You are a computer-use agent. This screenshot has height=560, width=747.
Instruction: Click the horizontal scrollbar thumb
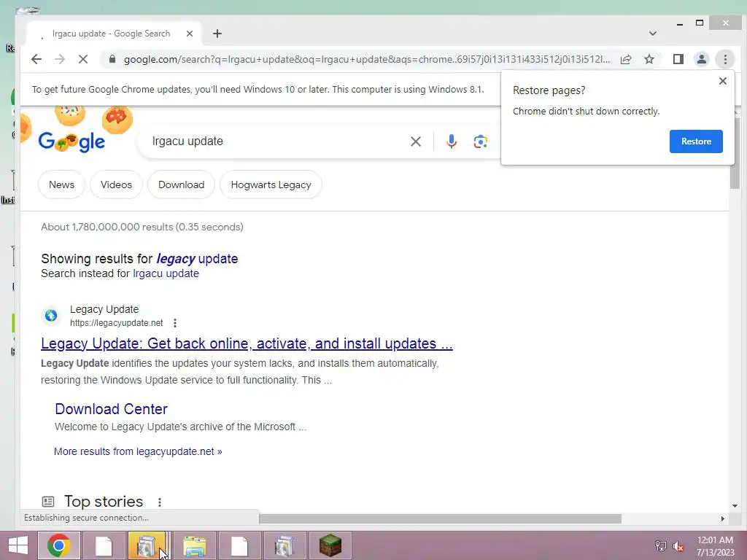coord(440,518)
